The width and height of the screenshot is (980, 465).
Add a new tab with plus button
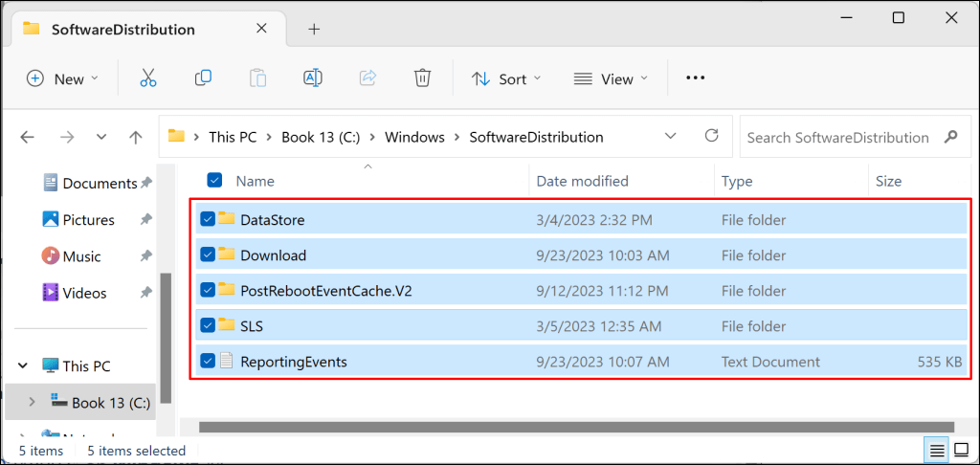click(x=314, y=29)
